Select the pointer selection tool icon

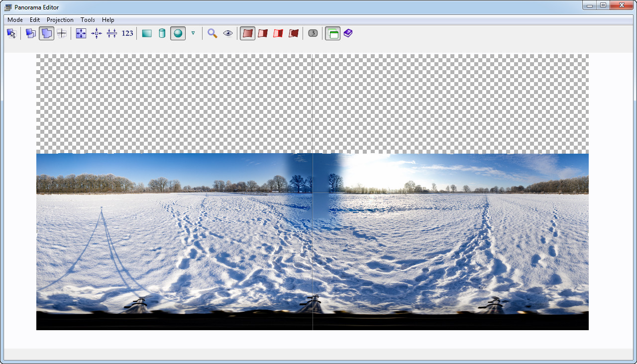[11, 33]
